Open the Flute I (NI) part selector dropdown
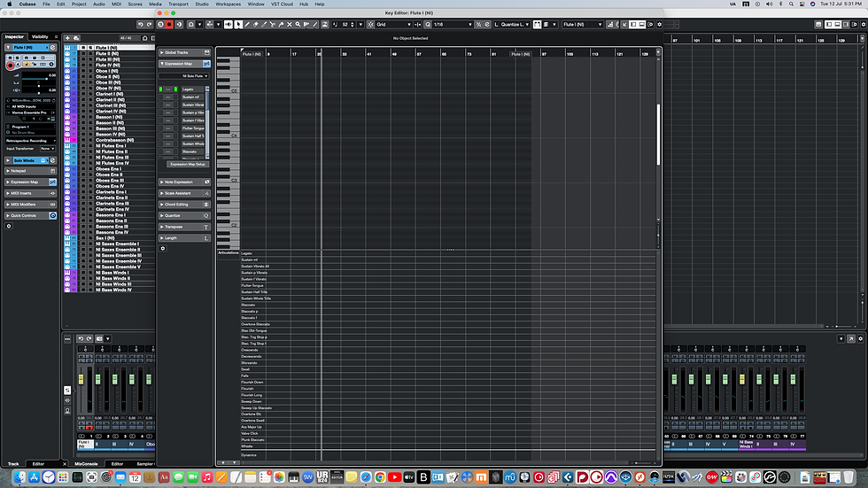Viewport: 868px width, 488px height. (x=583, y=24)
